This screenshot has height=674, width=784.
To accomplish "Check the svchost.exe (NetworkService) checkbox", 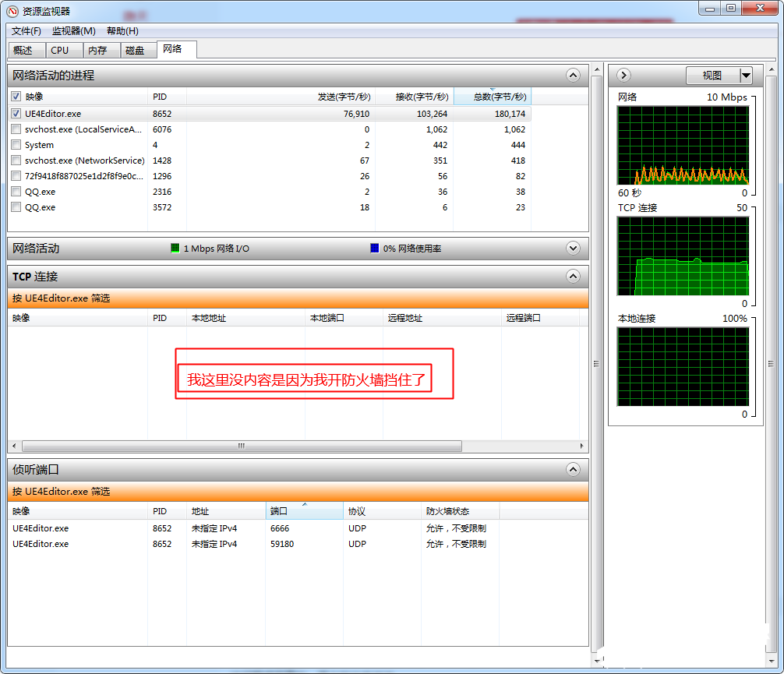I will point(16,160).
